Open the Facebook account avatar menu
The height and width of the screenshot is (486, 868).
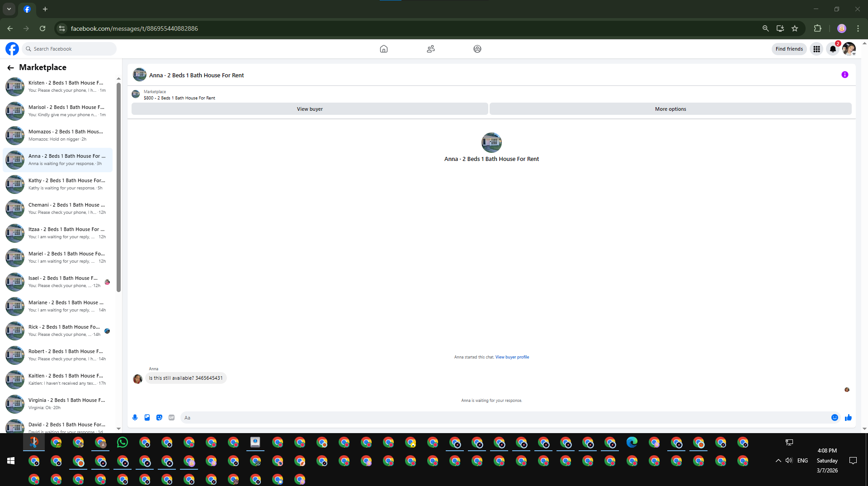(849, 49)
